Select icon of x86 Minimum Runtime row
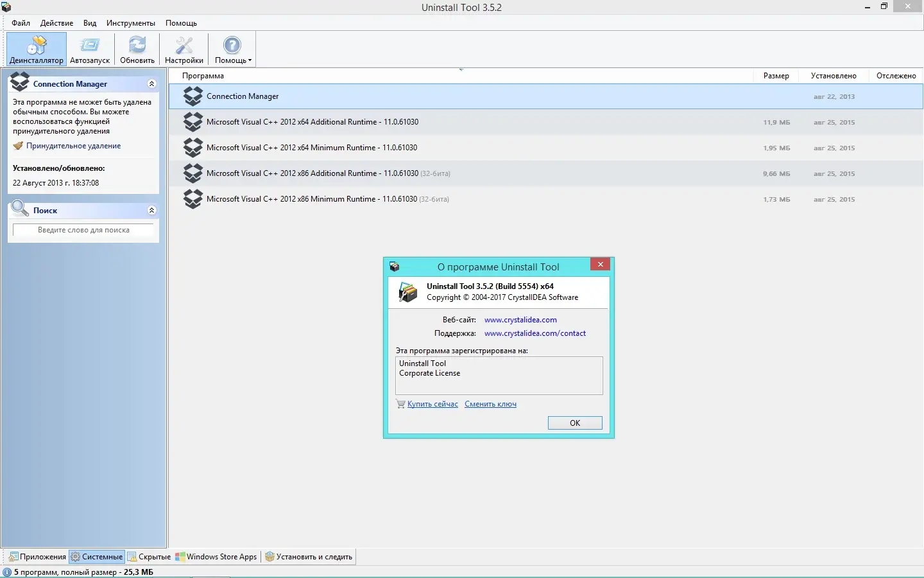 [193, 199]
